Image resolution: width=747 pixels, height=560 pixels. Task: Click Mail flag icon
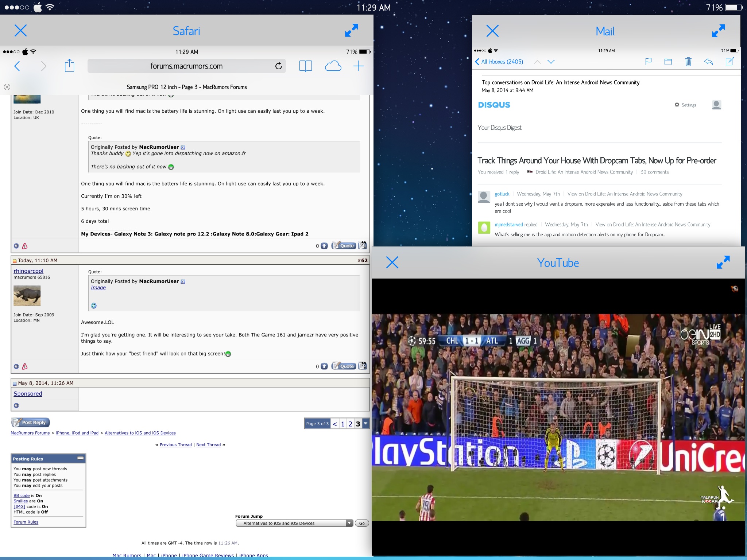coord(648,62)
